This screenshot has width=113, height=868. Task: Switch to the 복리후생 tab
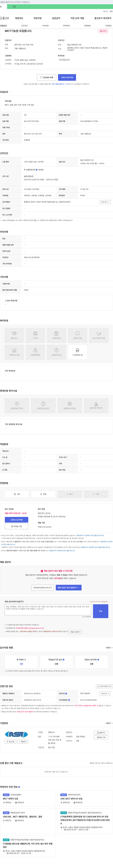point(66,26)
